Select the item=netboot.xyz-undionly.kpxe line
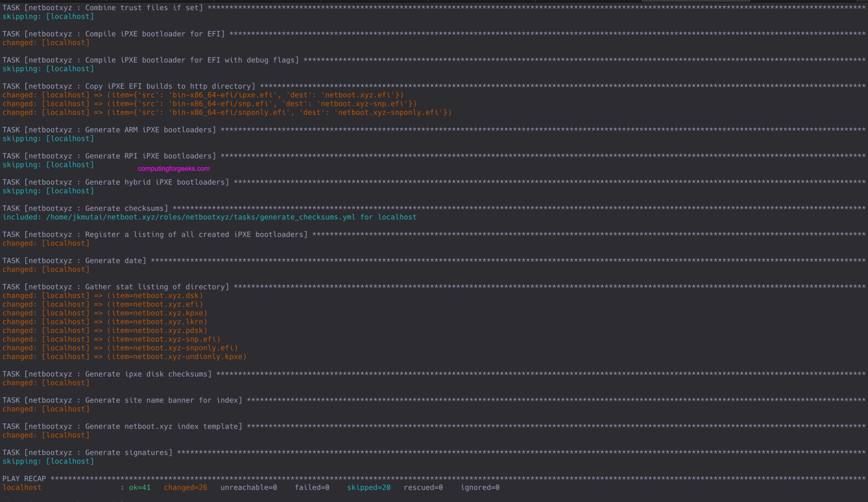 [x=124, y=356]
